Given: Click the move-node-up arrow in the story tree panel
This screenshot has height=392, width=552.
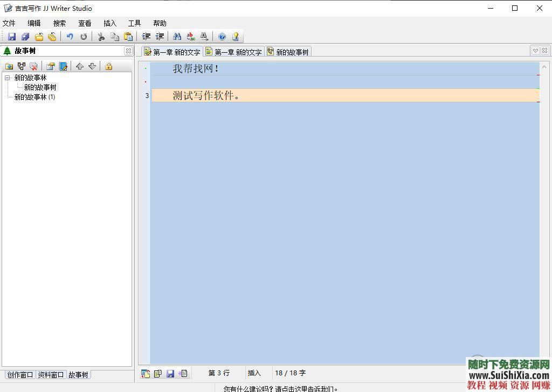Looking at the screenshot, I should coord(79,66).
